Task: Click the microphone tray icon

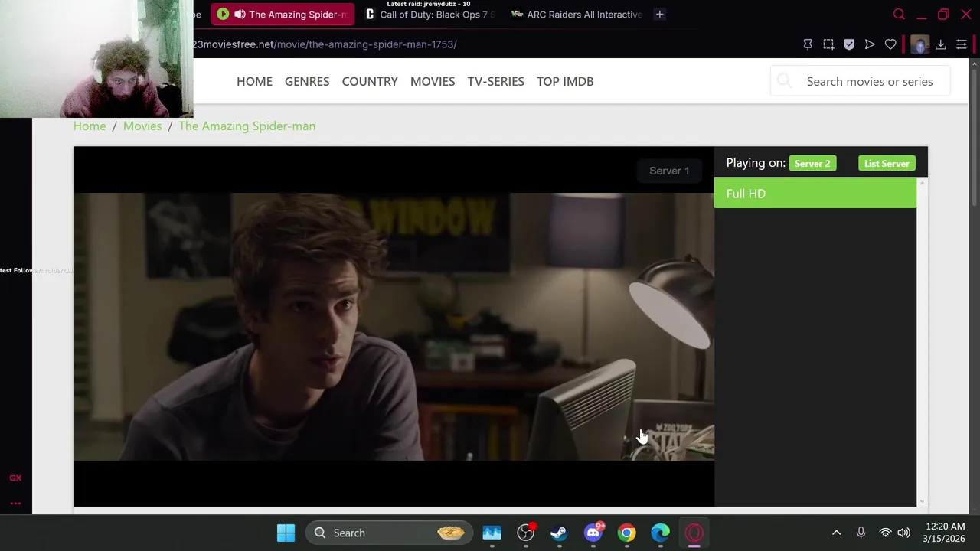Action: click(x=861, y=533)
